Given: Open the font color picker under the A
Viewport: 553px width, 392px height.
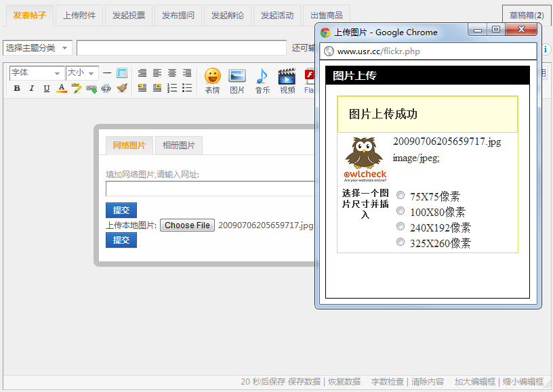Looking at the screenshot, I should [x=60, y=88].
